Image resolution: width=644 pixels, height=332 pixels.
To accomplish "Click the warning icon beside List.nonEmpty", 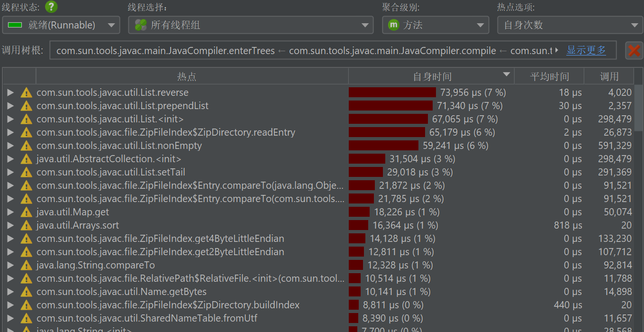I will click(27, 146).
